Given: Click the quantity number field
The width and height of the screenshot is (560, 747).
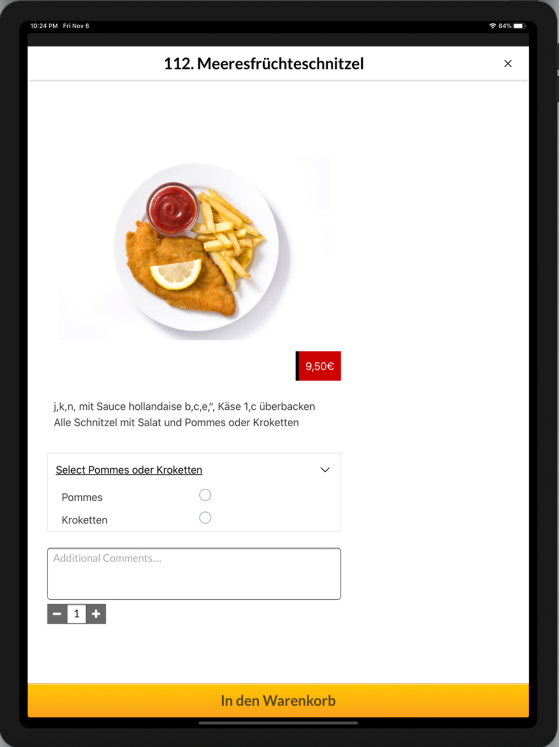Looking at the screenshot, I should point(77,614).
